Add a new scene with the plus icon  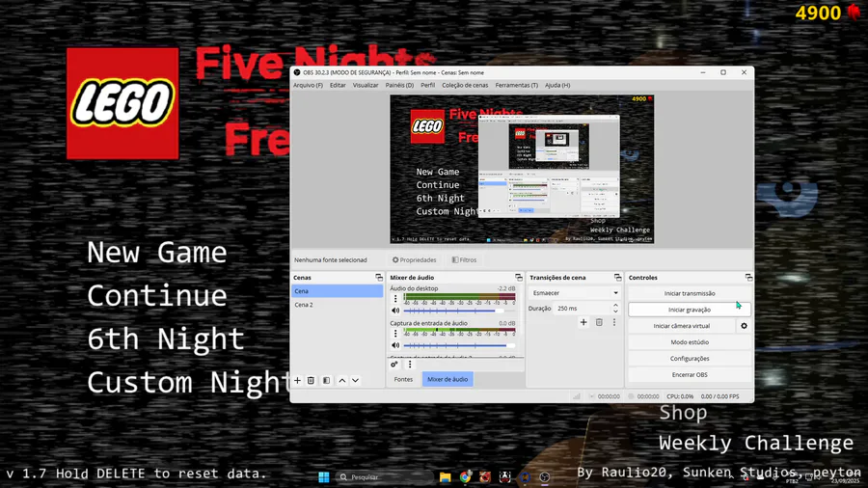[x=297, y=381]
